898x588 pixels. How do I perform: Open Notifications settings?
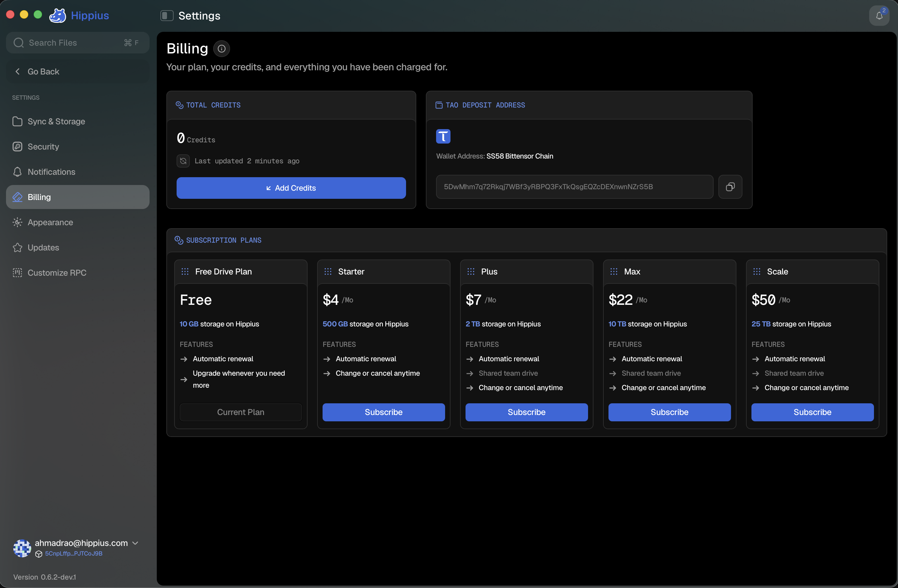coord(78,172)
